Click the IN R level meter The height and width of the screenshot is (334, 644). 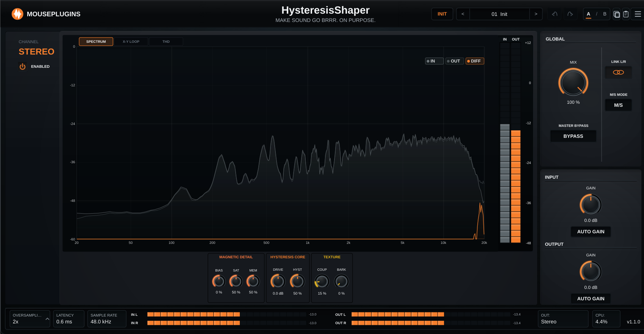(x=227, y=323)
